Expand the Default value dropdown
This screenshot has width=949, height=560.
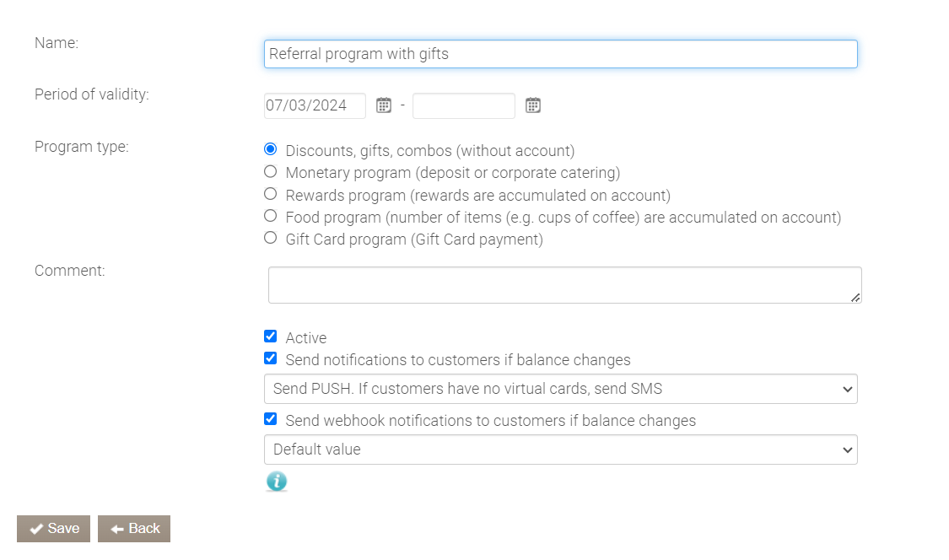tap(560, 450)
